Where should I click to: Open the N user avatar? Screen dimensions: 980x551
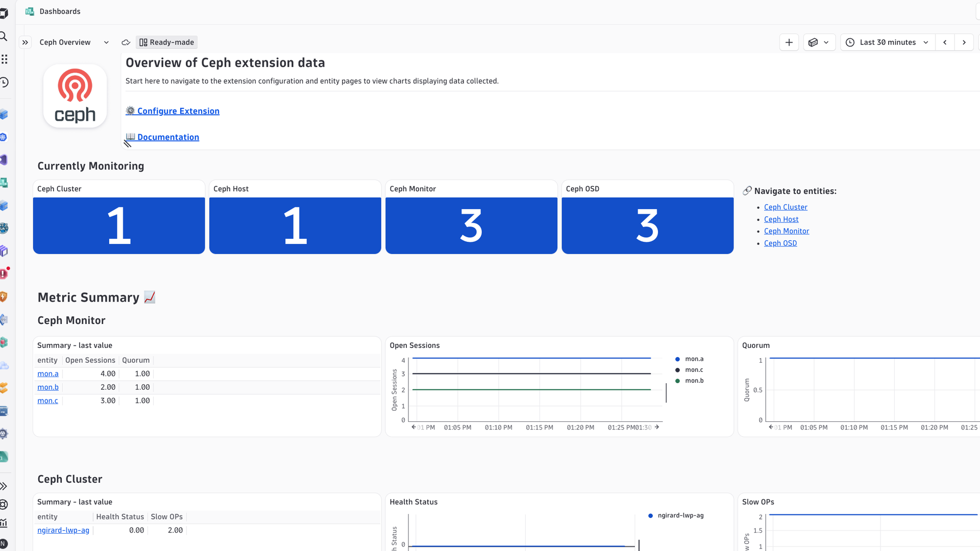pyautogui.click(x=4, y=544)
